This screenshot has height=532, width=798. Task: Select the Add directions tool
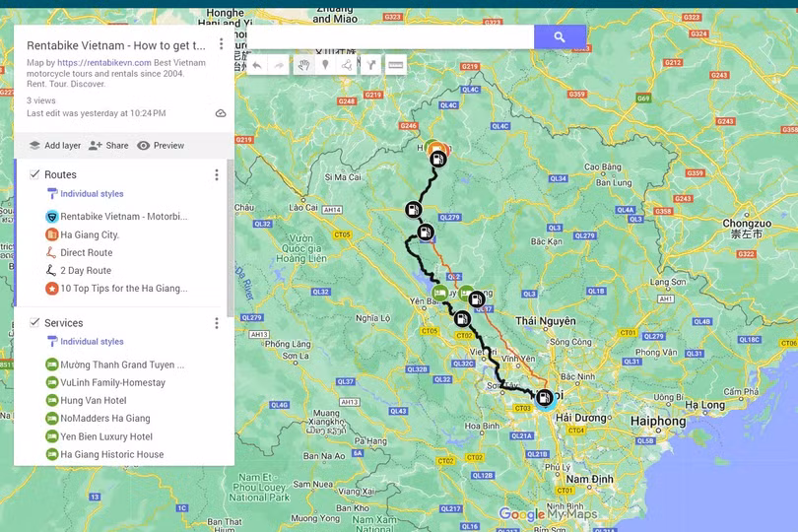[371, 65]
